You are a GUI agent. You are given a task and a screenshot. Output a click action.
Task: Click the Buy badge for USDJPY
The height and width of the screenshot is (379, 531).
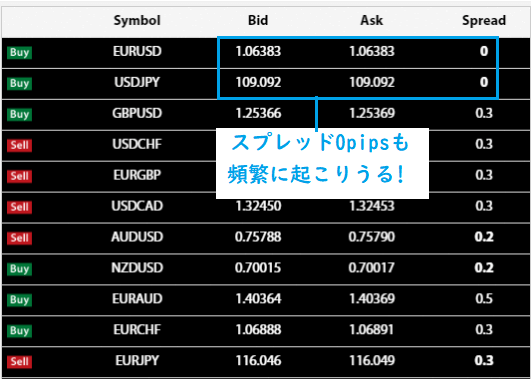[19, 83]
